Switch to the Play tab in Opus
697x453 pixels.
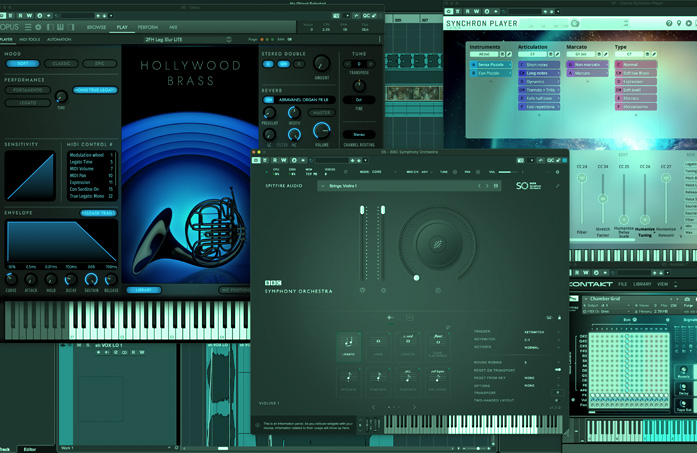tap(122, 27)
